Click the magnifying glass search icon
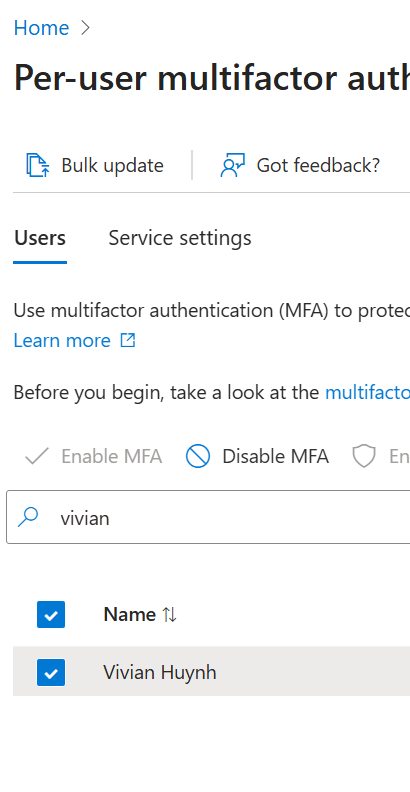The width and height of the screenshot is (410, 792). [28, 517]
